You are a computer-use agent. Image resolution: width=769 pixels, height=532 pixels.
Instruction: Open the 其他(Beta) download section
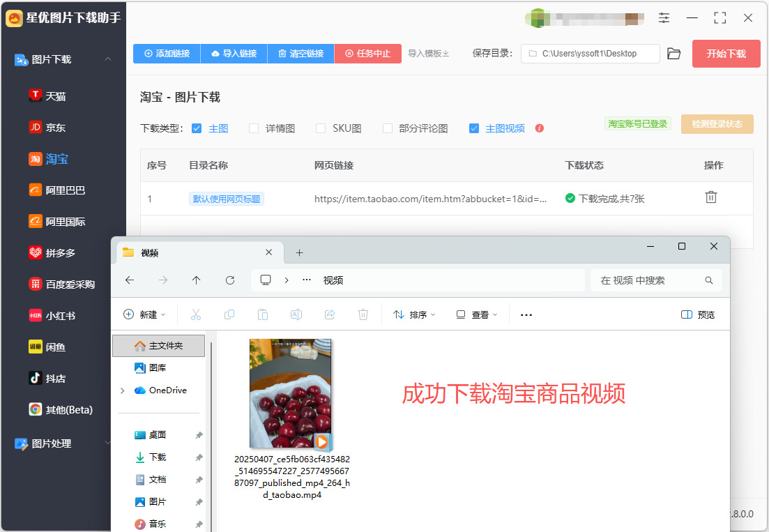pyautogui.click(x=61, y=409)
